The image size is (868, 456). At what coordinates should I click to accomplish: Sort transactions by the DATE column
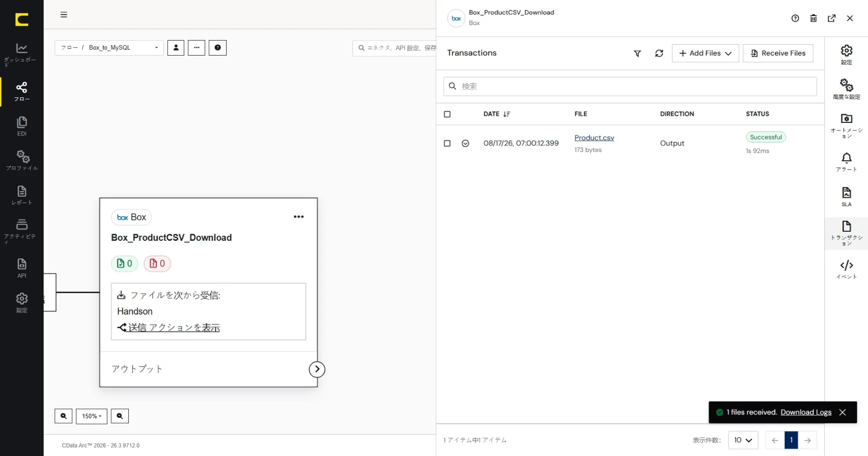tap(496, 114)
